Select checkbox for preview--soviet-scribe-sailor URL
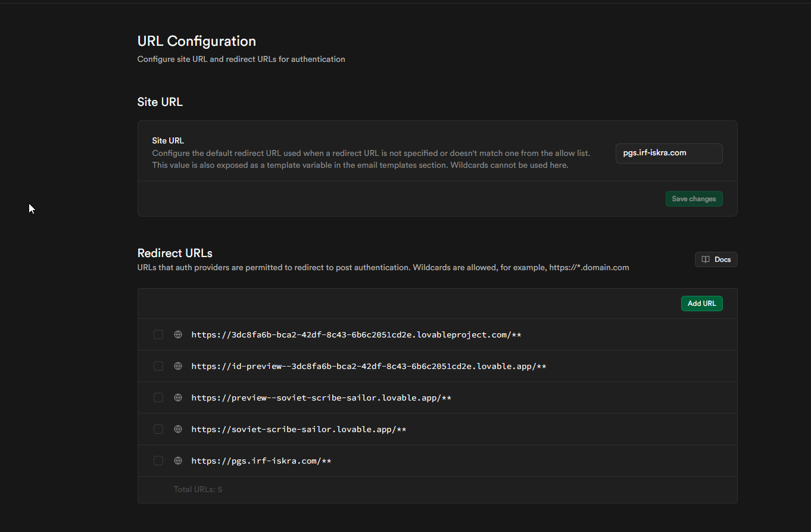 pyautogui.click(x=158, y=398)
